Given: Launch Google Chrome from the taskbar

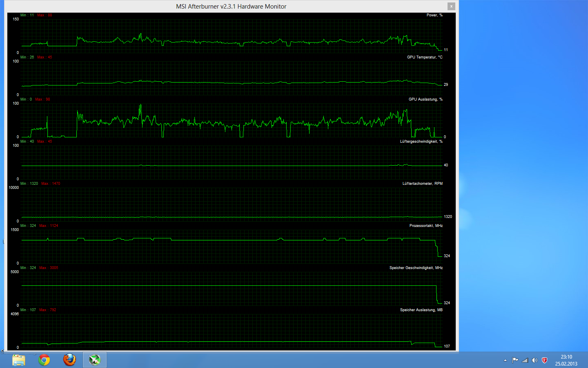Looking at the screenshot, I should pyautogui.click(x=44, y=360).
